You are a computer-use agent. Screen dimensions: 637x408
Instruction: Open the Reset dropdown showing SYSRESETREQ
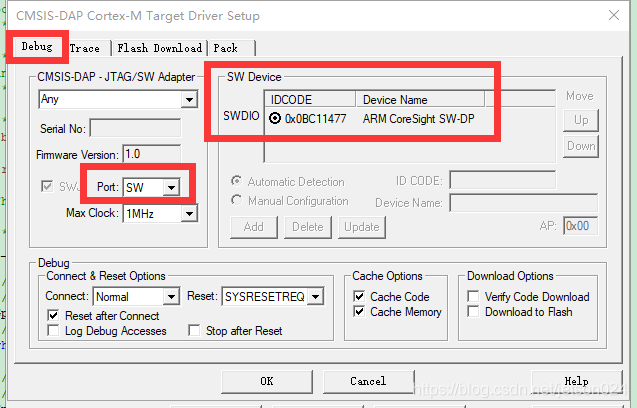(273, 296)
